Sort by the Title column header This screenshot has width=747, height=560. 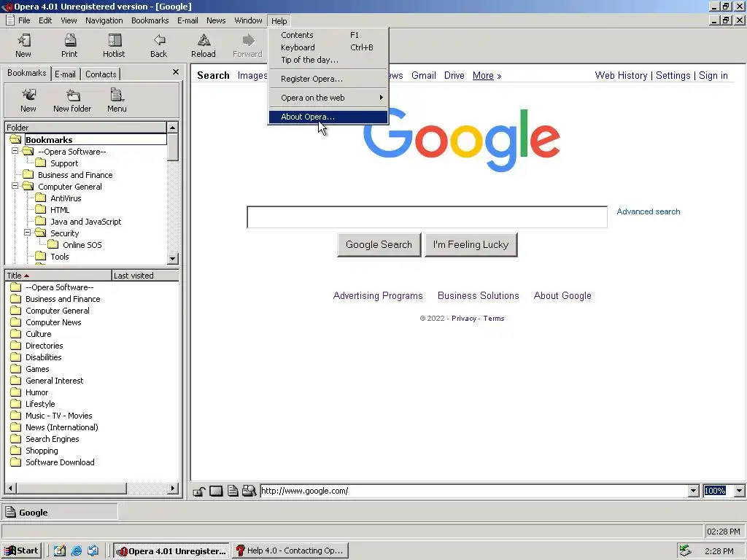click(x=58, y=276)
